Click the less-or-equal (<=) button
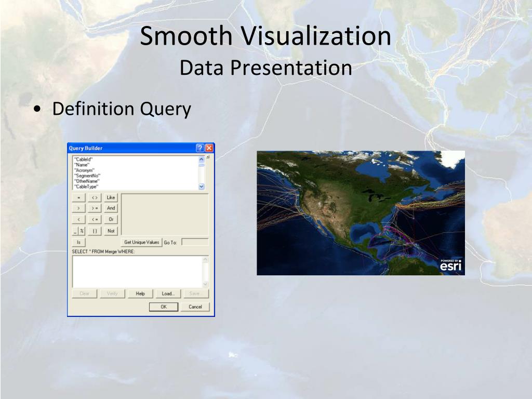This screenshot has width=532, height=399. 95,220
